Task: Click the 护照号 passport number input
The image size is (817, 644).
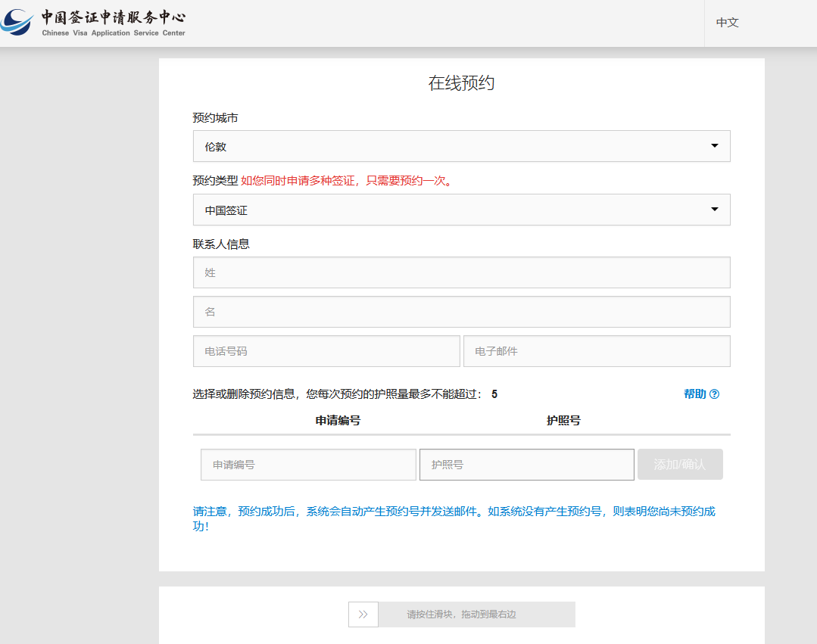Action: 526,465
